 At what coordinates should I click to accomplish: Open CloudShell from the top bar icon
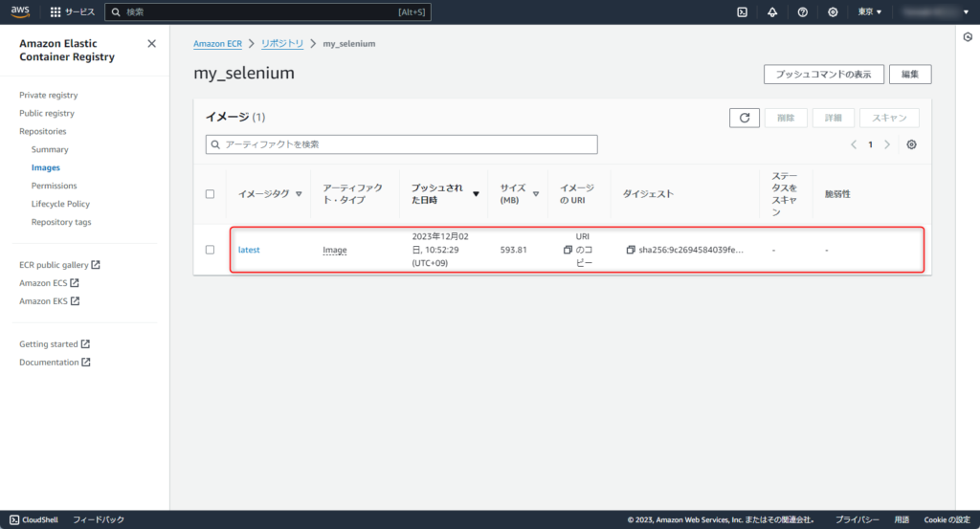click(x=742, y=11)
